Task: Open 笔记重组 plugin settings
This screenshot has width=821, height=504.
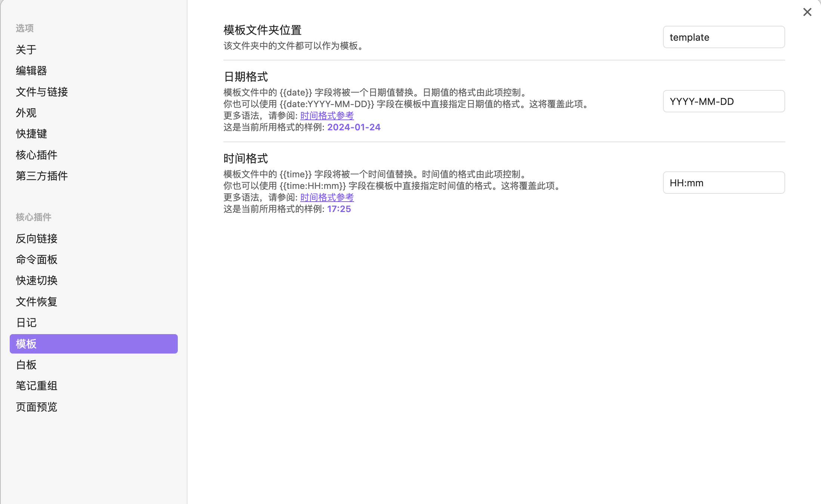Action: (x=37, y=386)
